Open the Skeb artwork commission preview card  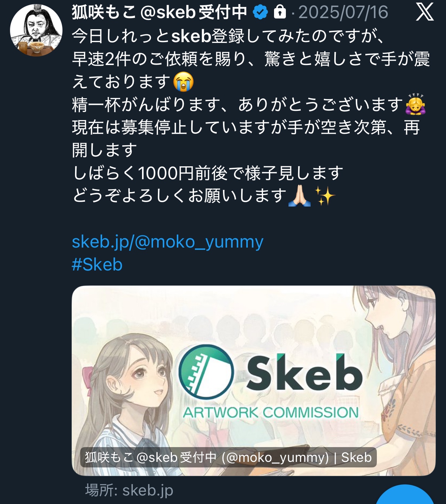(254, 381)
